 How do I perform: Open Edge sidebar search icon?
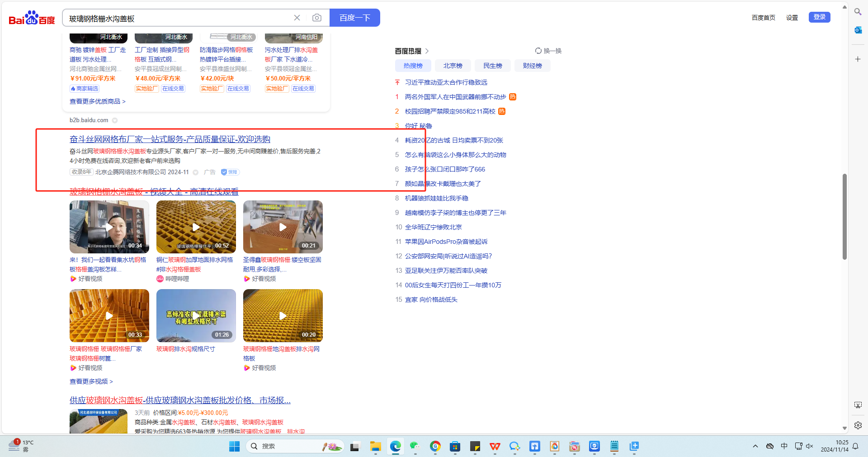tap(858, 12)
